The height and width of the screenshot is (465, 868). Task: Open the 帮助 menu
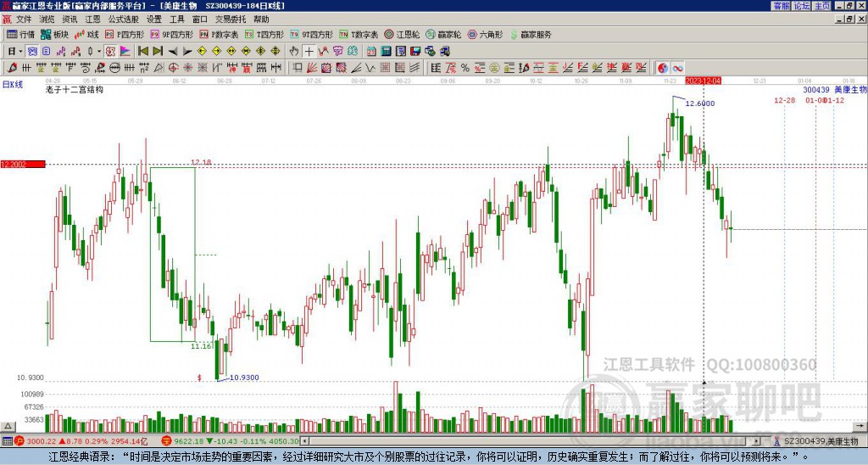coord(261,20)
